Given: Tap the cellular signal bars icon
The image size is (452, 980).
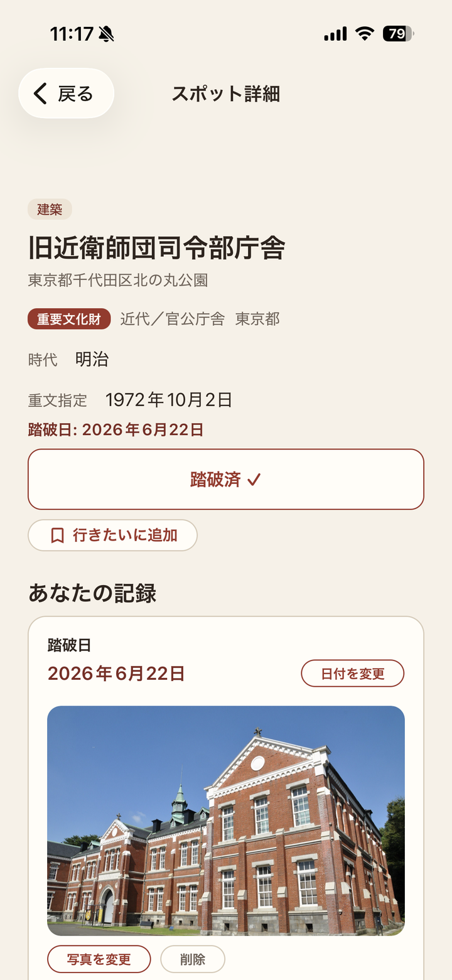Looking at the screenshot, I should (335, 34).
